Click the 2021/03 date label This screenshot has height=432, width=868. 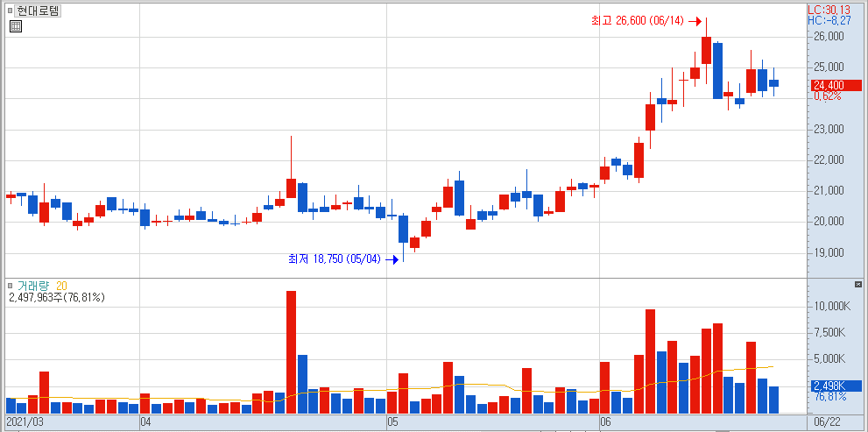[24, 422]
